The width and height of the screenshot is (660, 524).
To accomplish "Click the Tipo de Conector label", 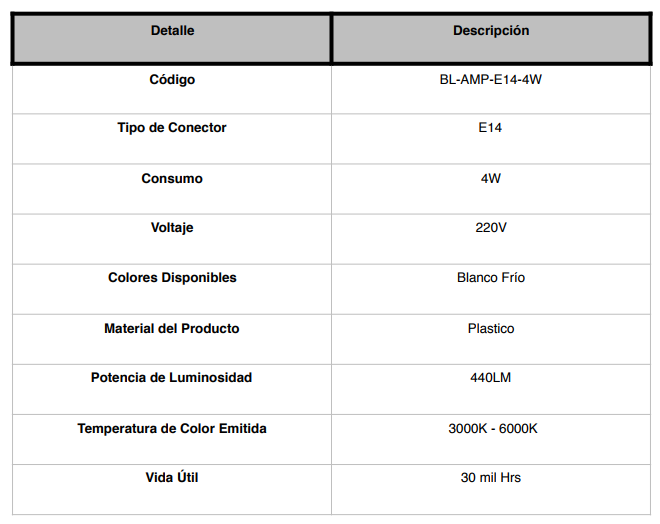I will [x=172, y=128].
